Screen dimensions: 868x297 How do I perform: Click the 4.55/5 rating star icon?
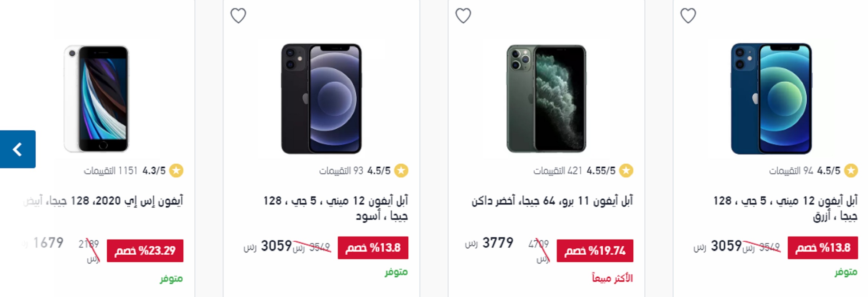coord(626,171)
